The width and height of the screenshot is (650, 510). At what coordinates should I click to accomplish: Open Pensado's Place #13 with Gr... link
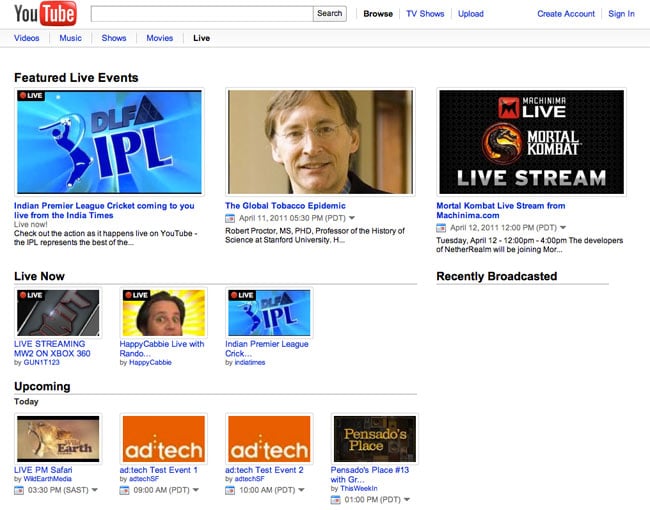pyautogui.click(x=370, y=475)
